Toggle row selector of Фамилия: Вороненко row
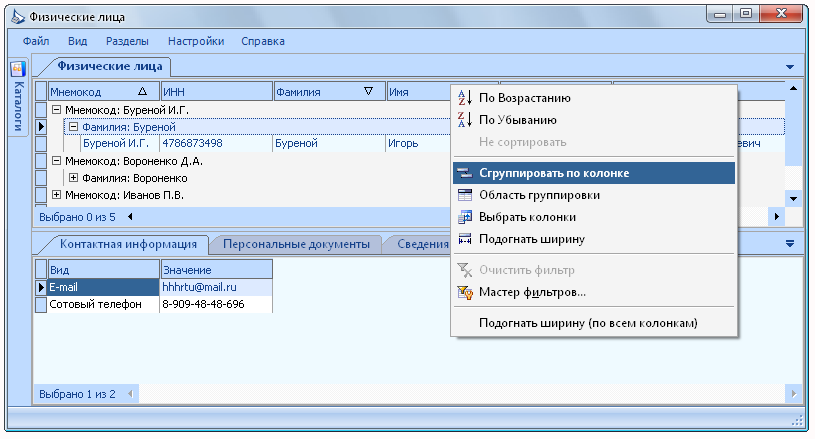The width and height of the screenshot is (815, 439). [41, 178]
